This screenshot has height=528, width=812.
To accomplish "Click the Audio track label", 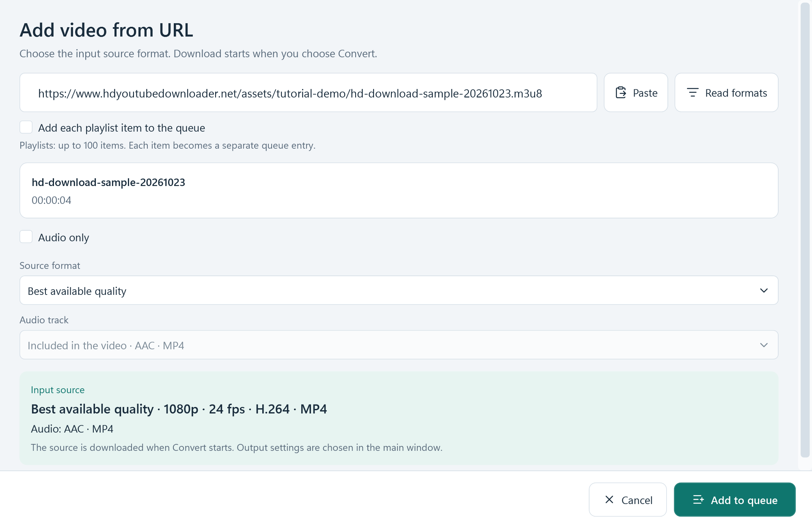I will [x=44, y=320].
